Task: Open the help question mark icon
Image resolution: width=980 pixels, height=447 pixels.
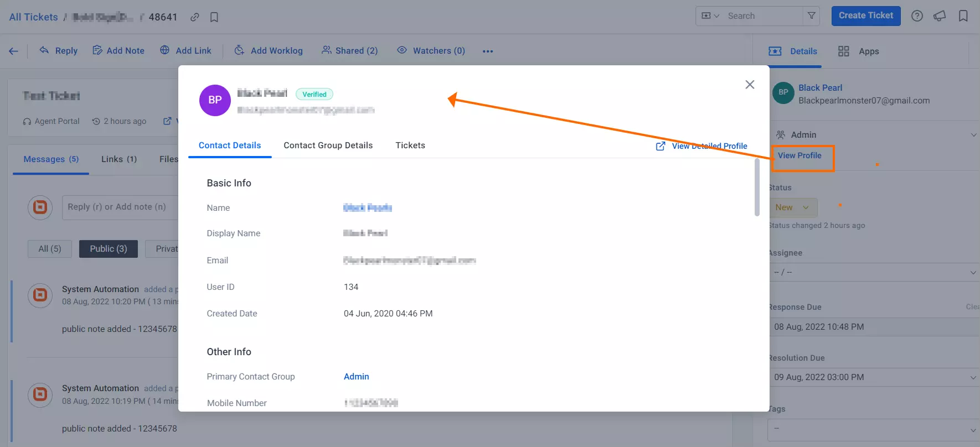Action: pos(917,16)
